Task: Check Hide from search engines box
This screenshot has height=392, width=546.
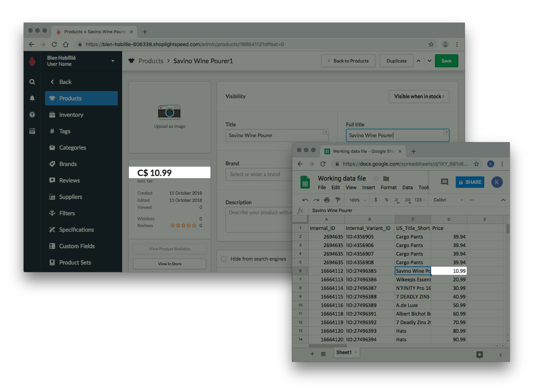Action: click(x=224, y=259)
